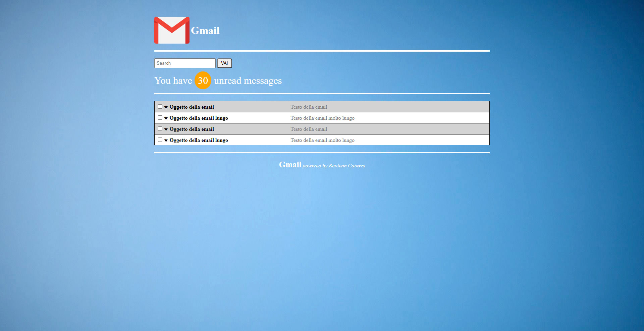Open the fourth row subject Oggetto della email lungo
Image resolution: width=644 pixels, height=331 pixels.
199,140
